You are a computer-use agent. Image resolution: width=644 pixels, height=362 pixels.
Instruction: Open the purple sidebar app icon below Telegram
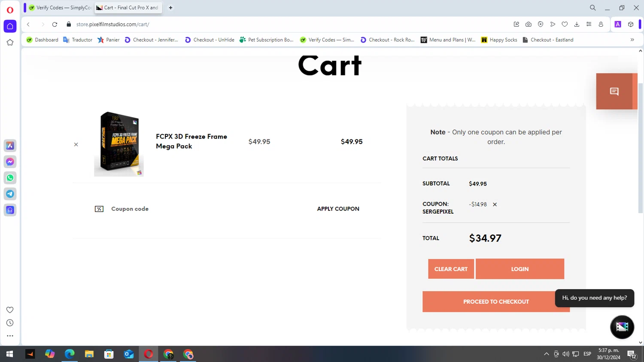point(10,210)
